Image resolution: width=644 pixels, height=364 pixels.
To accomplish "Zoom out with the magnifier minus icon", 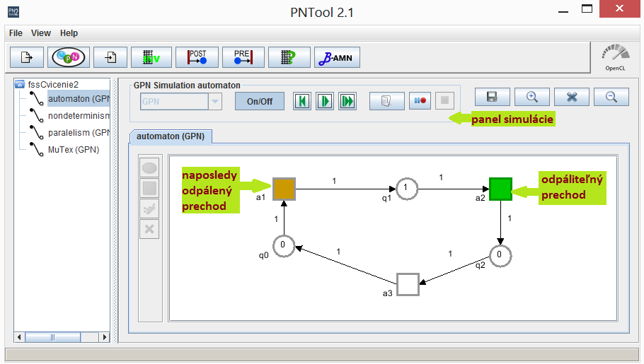I will tap(611, 98).
